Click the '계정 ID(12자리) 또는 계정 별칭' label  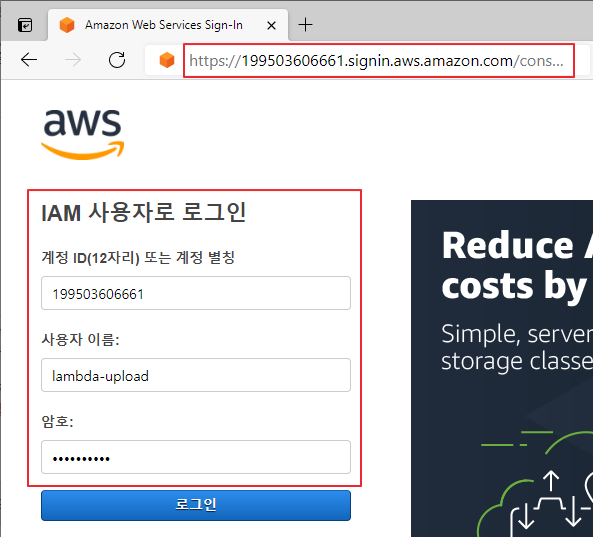138,258
